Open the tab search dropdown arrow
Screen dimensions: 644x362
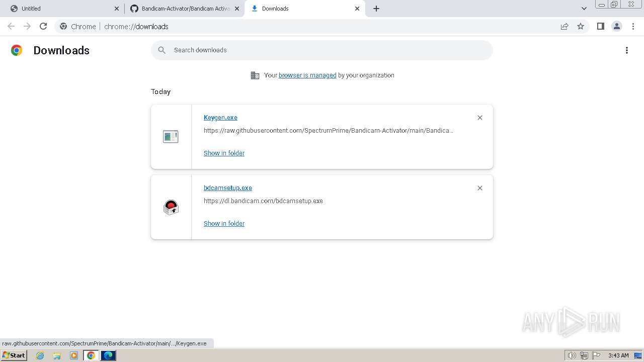pos(584,9)
